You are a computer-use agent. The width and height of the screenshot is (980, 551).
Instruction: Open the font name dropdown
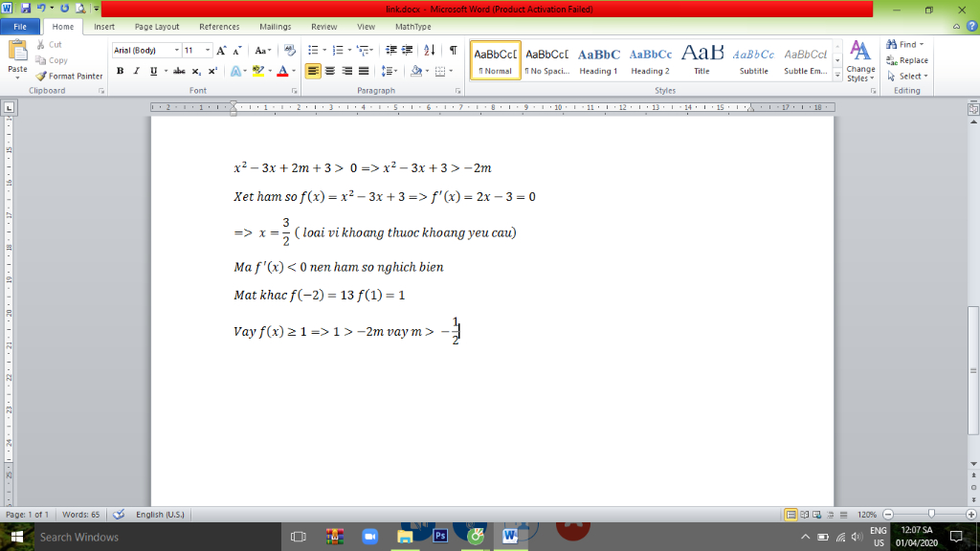pos(177,51)
